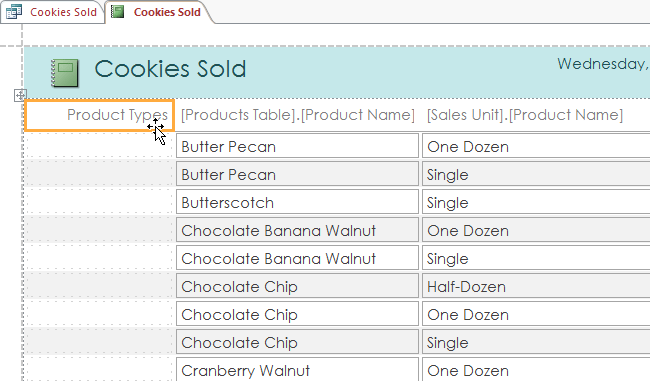
Task: Click the Cranberry Walnut product field
Action: (297, 369)
